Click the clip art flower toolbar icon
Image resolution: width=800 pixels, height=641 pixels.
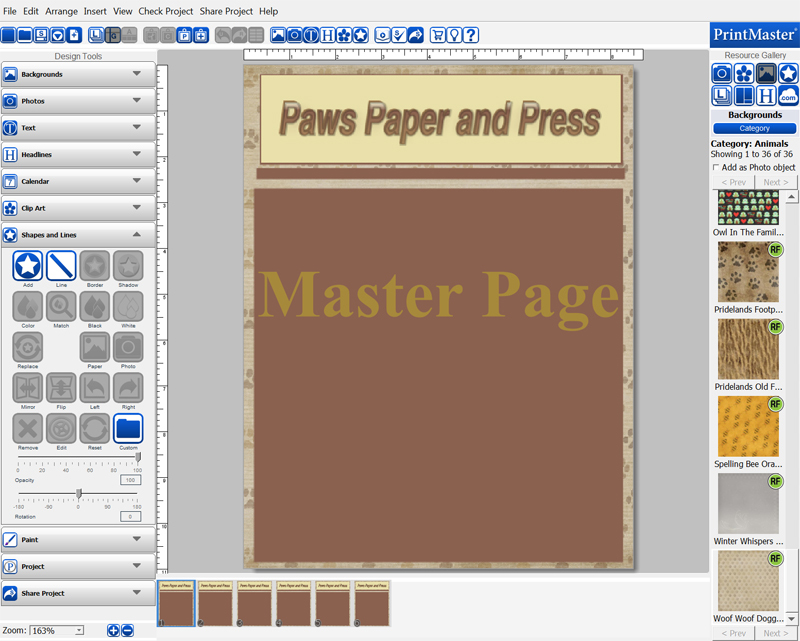(x=344, y=35)
